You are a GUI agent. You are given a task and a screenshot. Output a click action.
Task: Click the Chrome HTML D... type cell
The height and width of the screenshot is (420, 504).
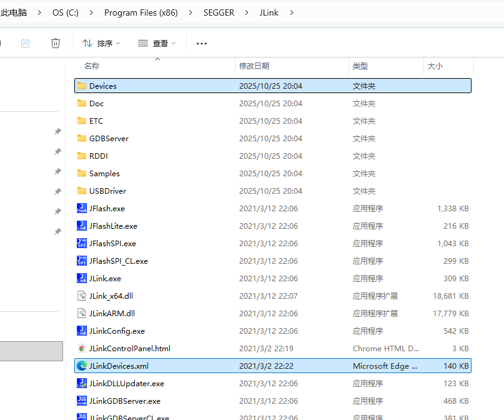coord(386,349)
